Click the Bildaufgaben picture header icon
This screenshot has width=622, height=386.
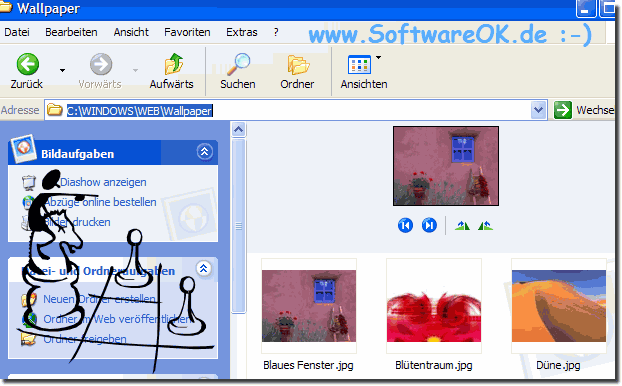[23, 149]
